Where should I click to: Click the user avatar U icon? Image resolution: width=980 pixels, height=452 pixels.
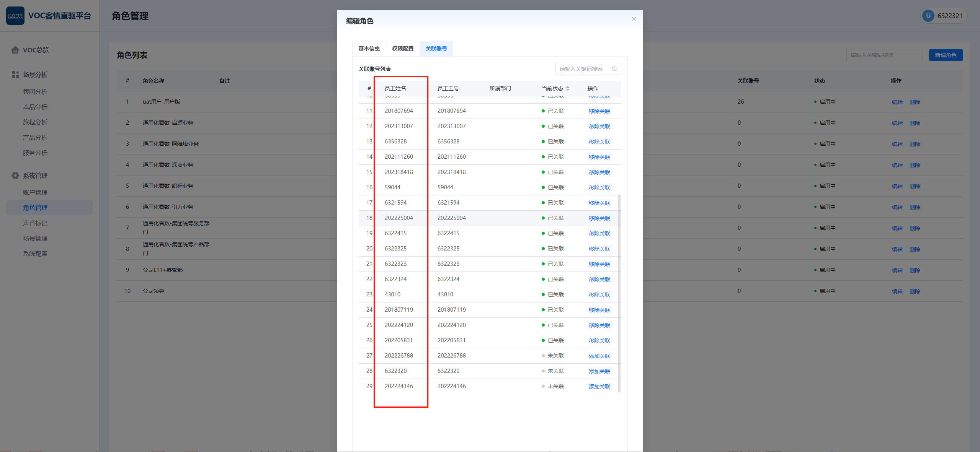pos(928,16)
